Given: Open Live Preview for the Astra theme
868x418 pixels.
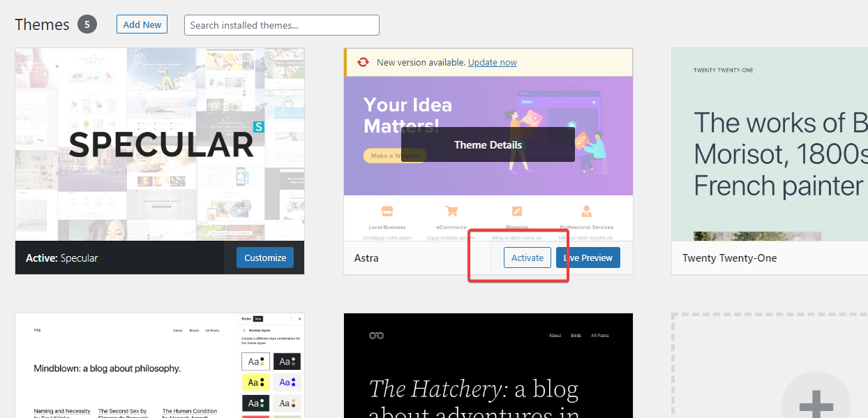Looking at the screenshot, I should tap(588, 257).
